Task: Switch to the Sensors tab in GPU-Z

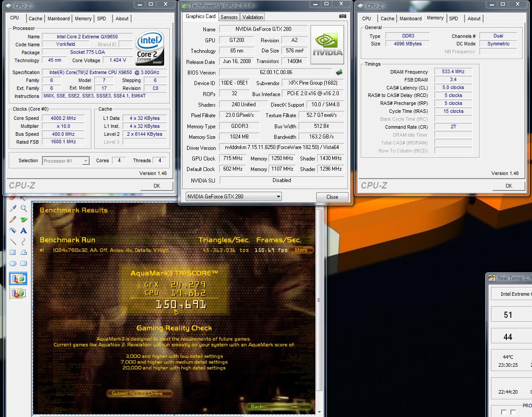Action: tap(229, 17)
